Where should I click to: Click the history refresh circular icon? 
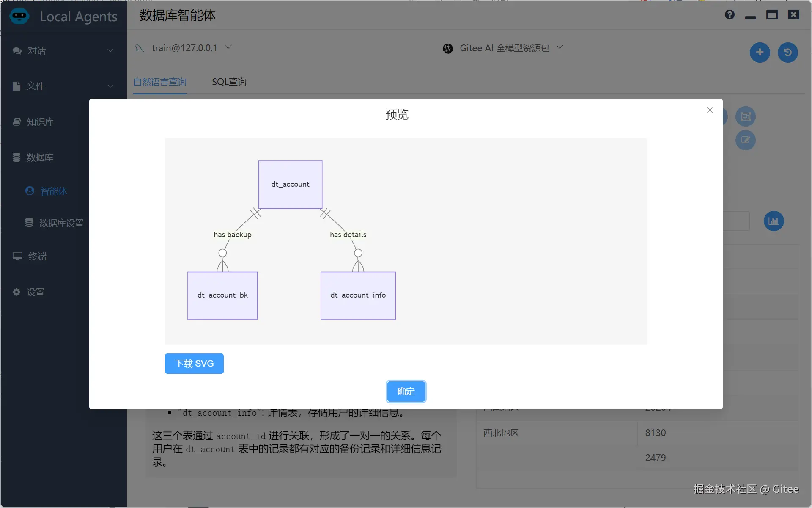click(x=787, y=52)
